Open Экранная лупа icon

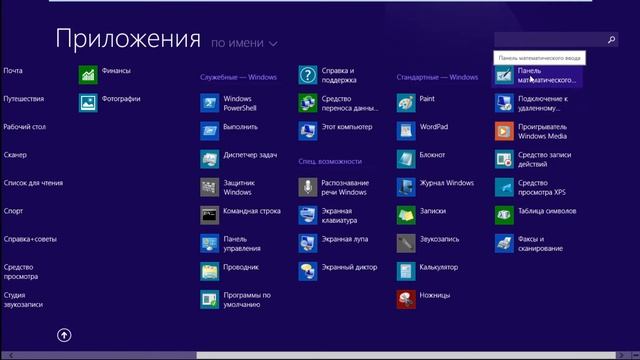click(x=308, y=244)
